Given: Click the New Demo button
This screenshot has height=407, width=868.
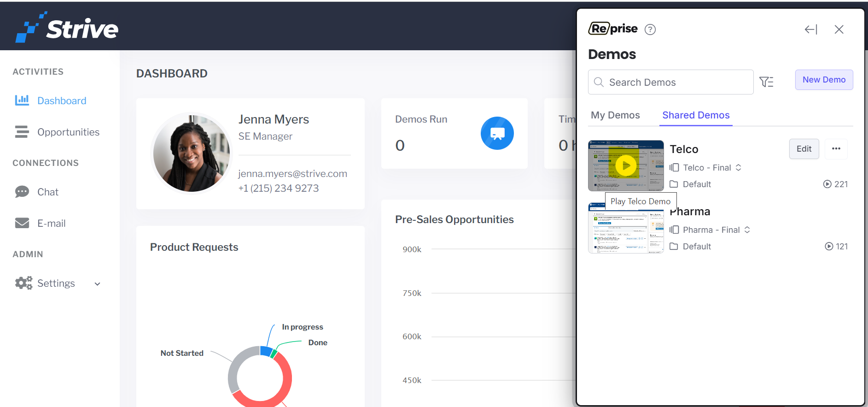Looking at the screenshot, I should (x=823, y=80).
